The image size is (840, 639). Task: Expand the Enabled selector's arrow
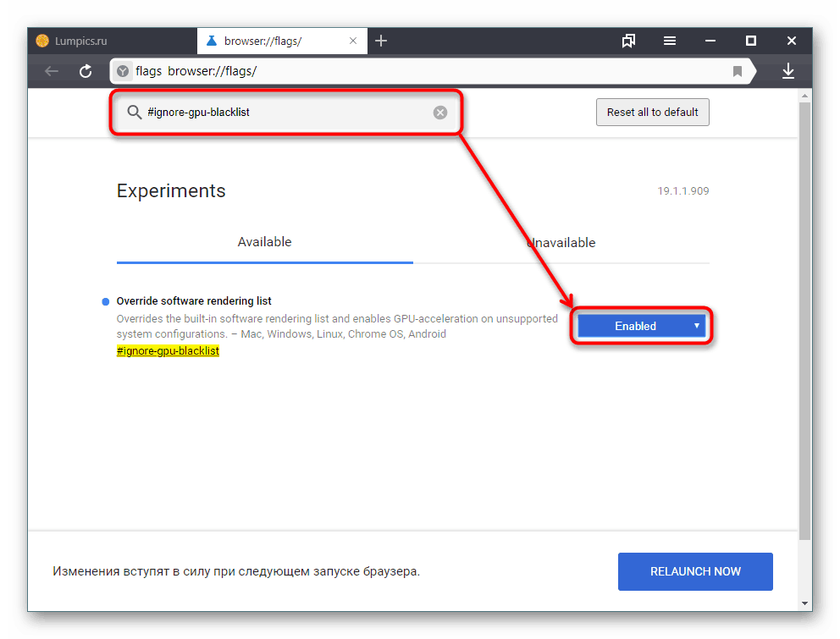[696, 325]
